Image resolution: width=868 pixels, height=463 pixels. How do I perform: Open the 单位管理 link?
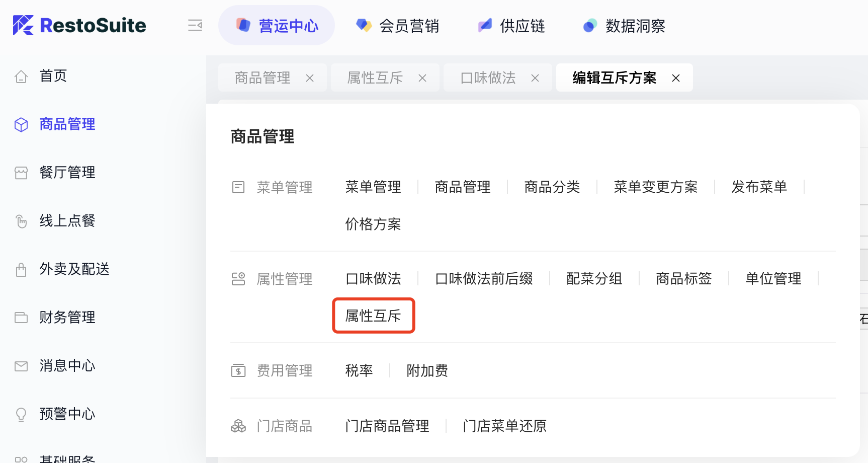(773, 279)
